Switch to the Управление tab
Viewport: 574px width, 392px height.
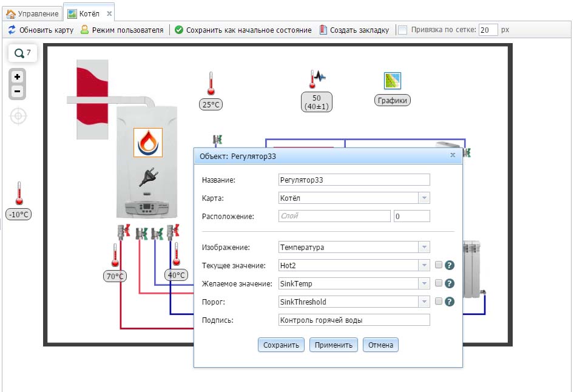pos(33,14)
